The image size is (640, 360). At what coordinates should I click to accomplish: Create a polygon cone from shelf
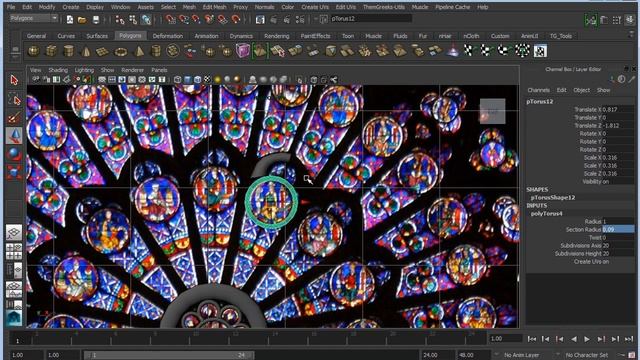click(x=86, y=51)
